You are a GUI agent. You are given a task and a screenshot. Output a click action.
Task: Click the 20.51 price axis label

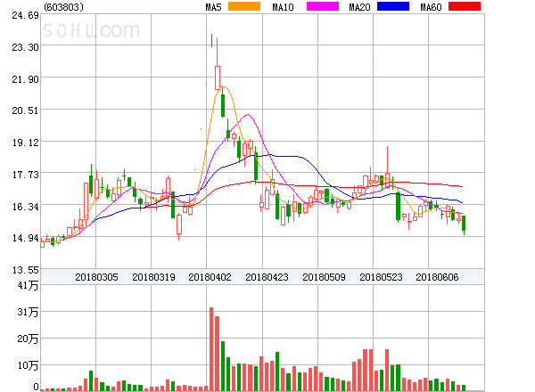[x=25, y=110]
